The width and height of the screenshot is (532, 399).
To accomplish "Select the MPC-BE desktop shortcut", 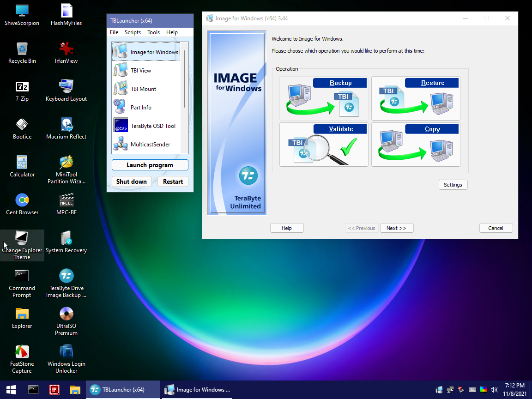I will point(66,205).
